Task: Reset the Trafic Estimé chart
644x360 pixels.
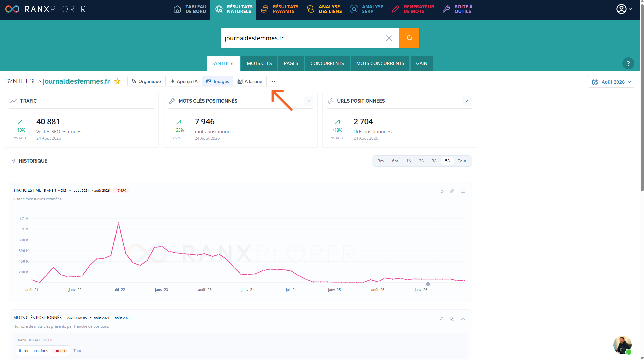Action: pyautogui.click(x=442, y=191)
